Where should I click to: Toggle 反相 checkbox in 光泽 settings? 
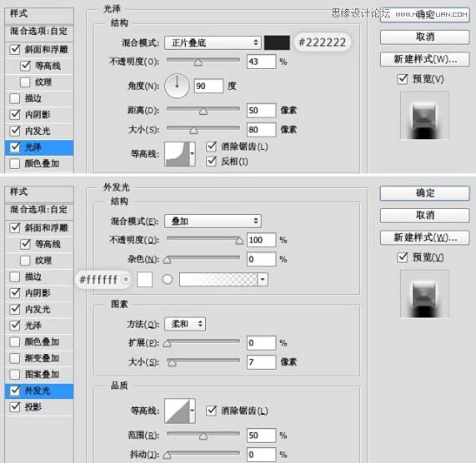pyautogui.click(x=211, y=162)
